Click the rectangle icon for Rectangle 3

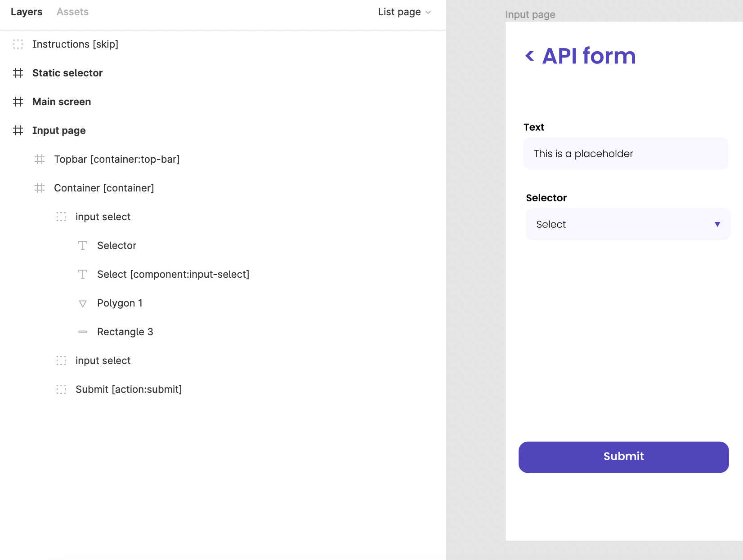[x=83, y=332]
